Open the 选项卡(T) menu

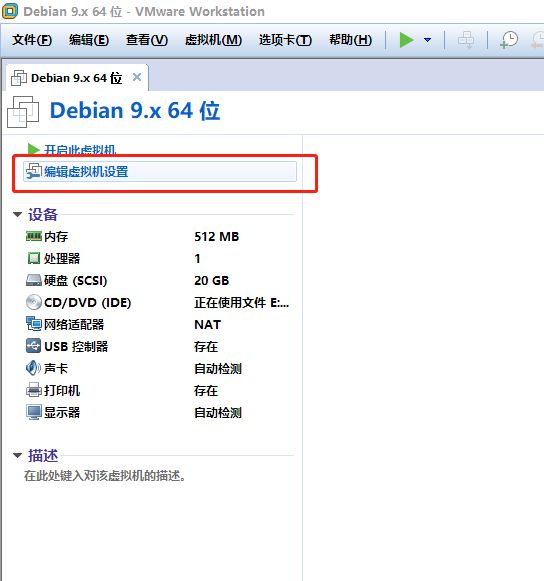285,40
